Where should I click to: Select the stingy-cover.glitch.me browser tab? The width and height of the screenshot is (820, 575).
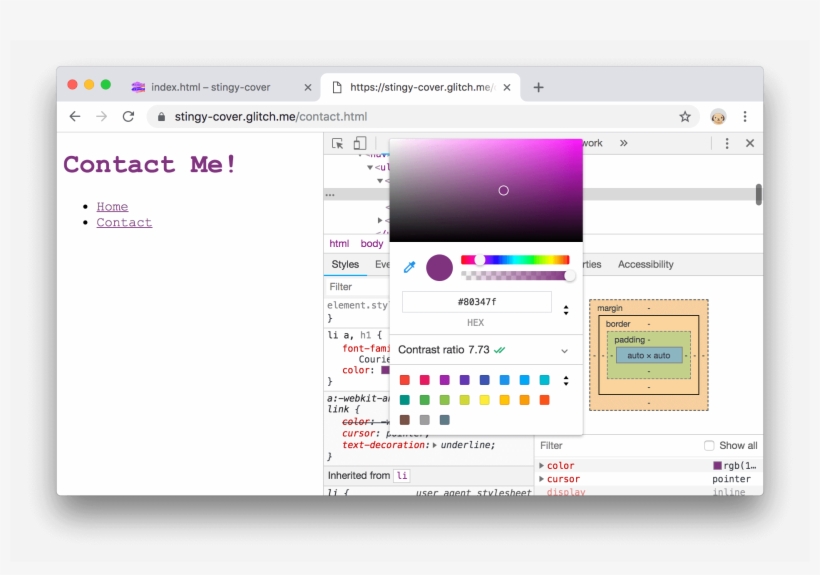420,87
